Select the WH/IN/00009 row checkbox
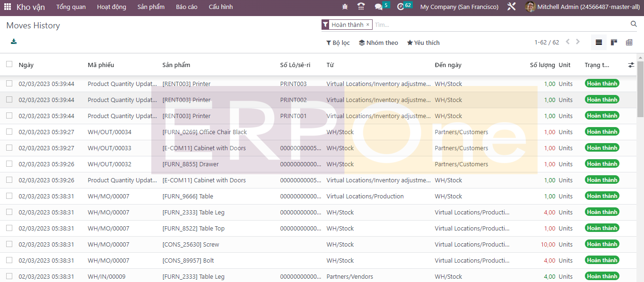644x282 pixels. 9,276
